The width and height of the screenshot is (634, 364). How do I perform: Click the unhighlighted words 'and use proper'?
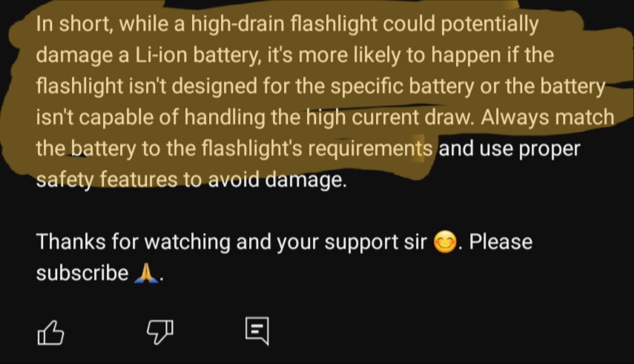pyautogui.click(x=509, y=149)
